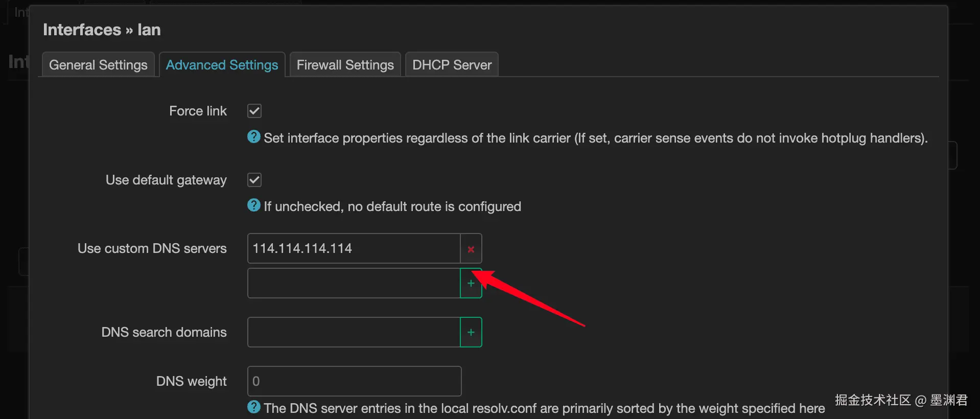The image size is (980, 419).
Task: Remove the 114.114.114.114 DNS entry
Action: tap(471, 249)
